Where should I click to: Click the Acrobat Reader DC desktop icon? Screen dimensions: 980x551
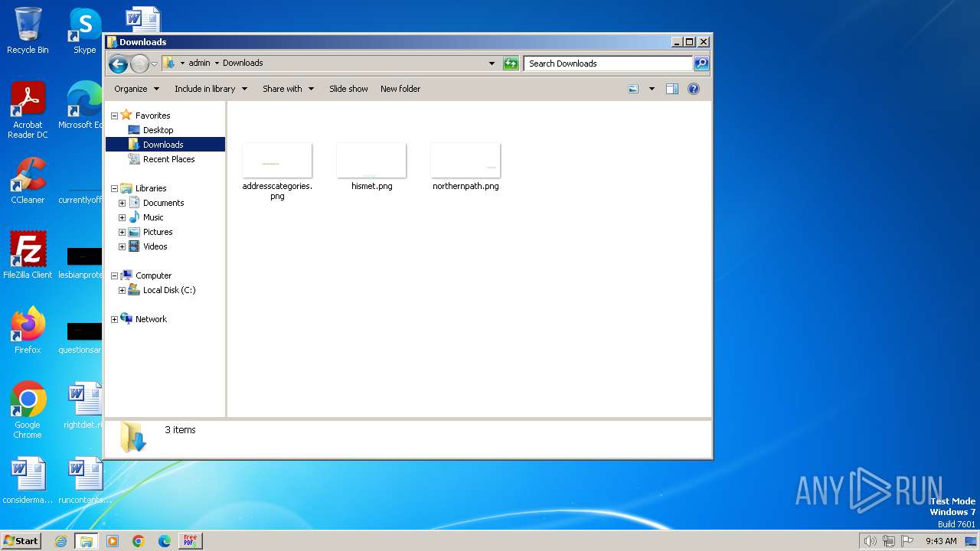point(28,110)
